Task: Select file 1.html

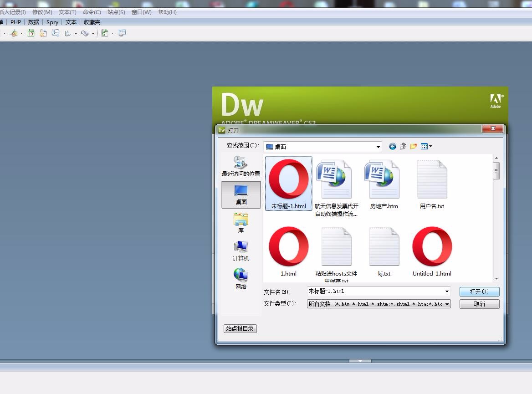Action: [x=289, y=251]
